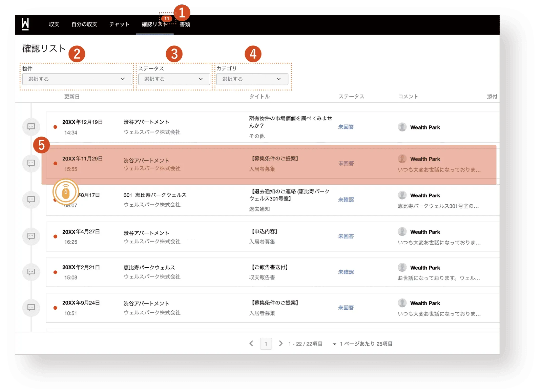Click date 20XX年2月21日

[x=81, y=267]
